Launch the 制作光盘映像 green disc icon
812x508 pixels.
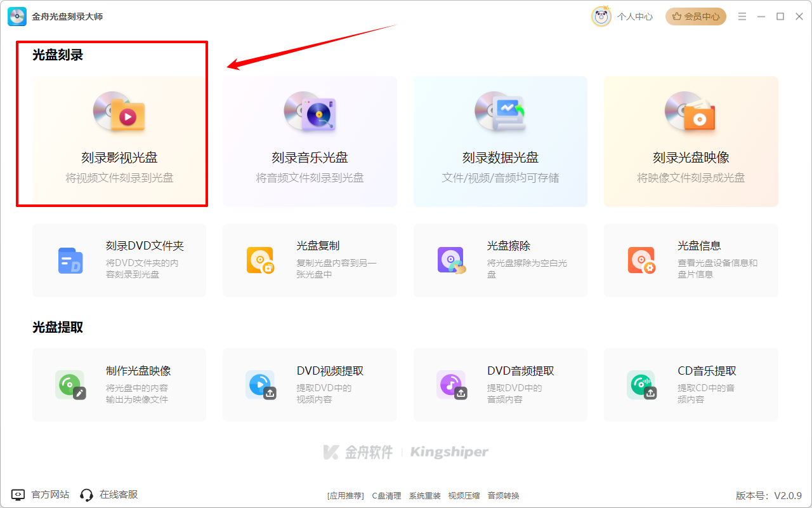pos(70,385)
